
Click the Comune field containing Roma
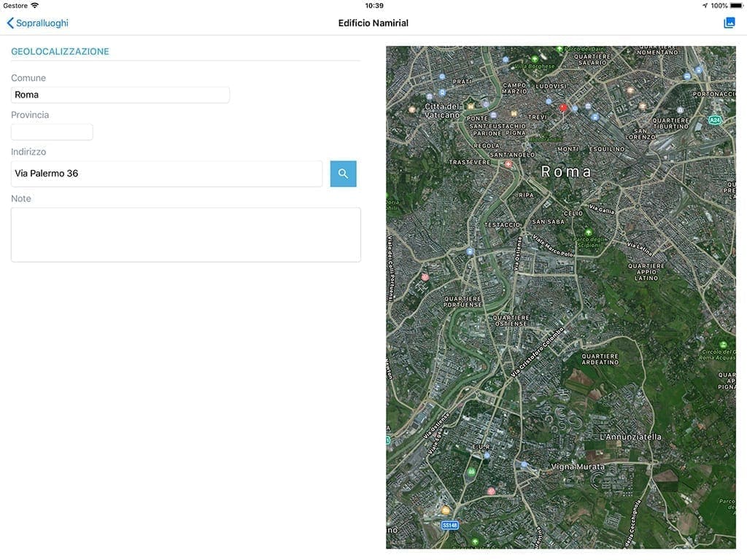point(120,94)
